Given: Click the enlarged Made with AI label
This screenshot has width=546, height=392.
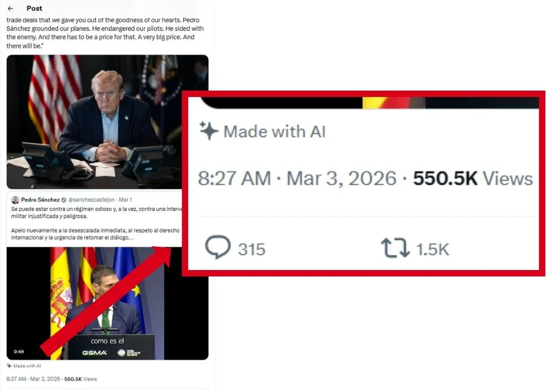Looking at the screenshot, I should pos(274,131).
